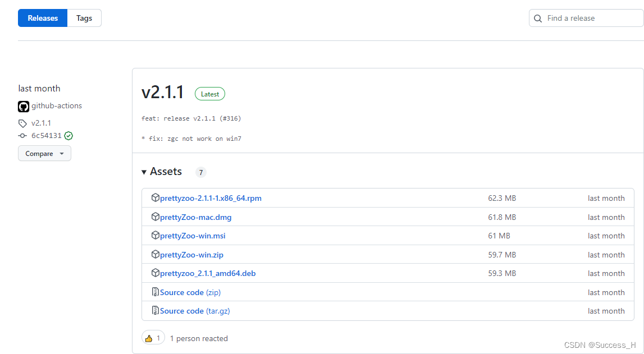Viewport: 644px width, 354px height.
Task: Click the thumbs up reaction button
Action: coord(153,338)
